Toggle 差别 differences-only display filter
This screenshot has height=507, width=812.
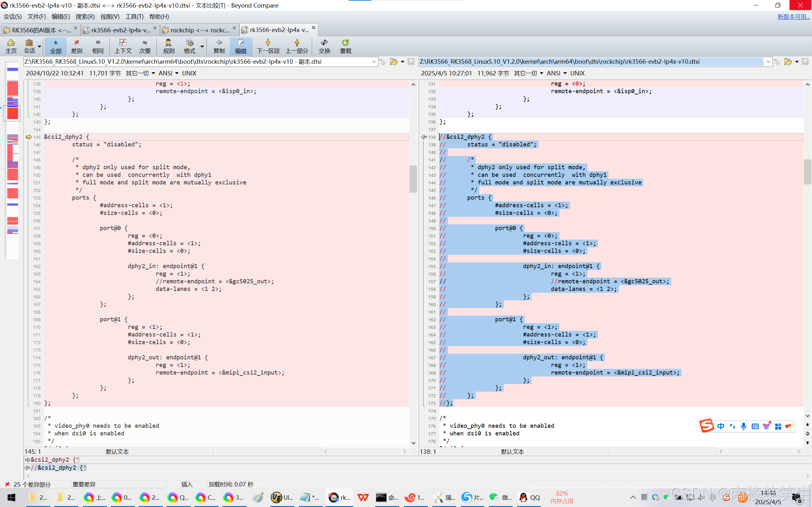click(x=76, y=46)
